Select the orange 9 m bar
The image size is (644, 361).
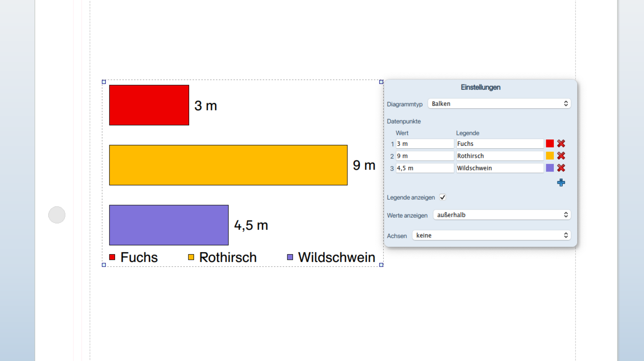click(x=228, y=165)
